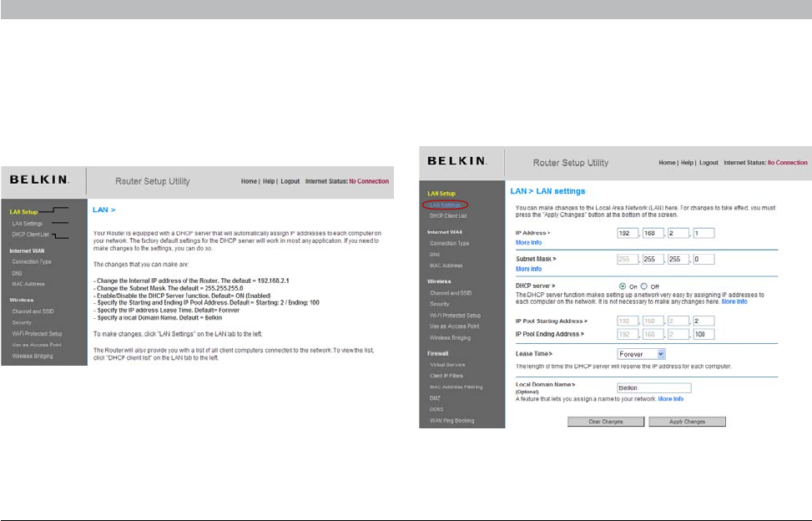
Task: Click LAN Setup heading in right sidebar
Action: [x=441, y=194]
